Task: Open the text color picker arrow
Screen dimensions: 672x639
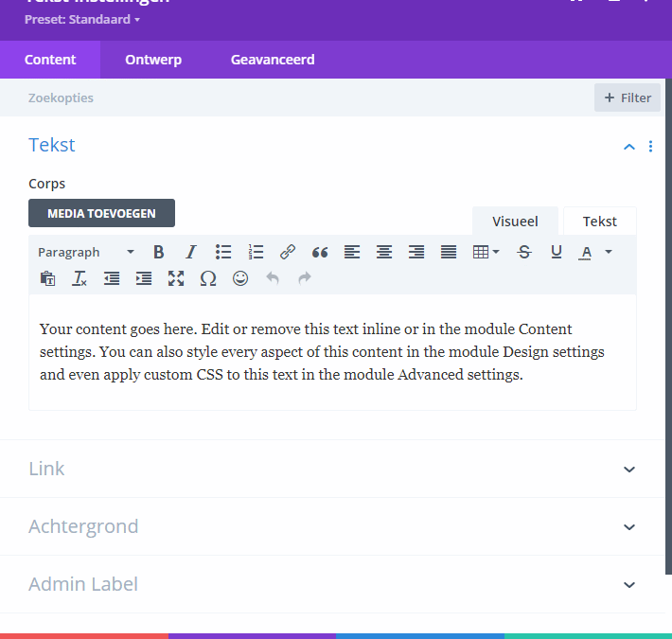Action: click(609, 252)
